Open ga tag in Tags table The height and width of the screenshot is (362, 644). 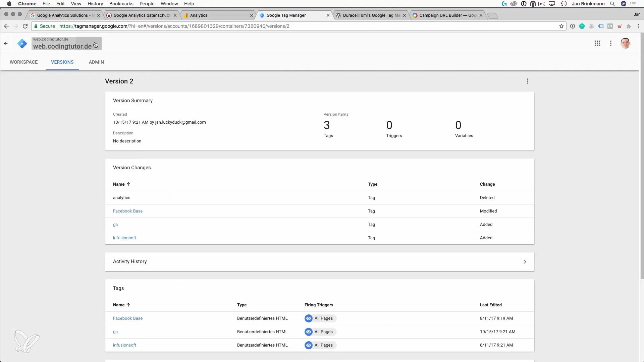[115, 332]
